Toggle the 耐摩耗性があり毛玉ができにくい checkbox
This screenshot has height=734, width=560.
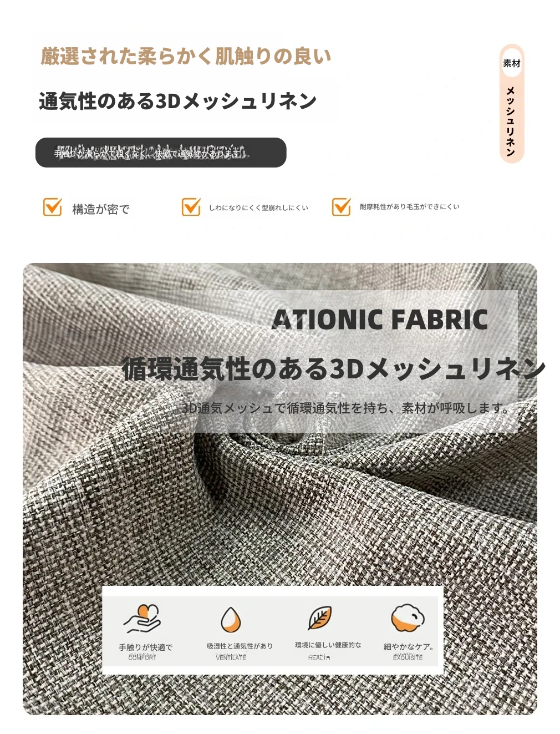[341, 207]
